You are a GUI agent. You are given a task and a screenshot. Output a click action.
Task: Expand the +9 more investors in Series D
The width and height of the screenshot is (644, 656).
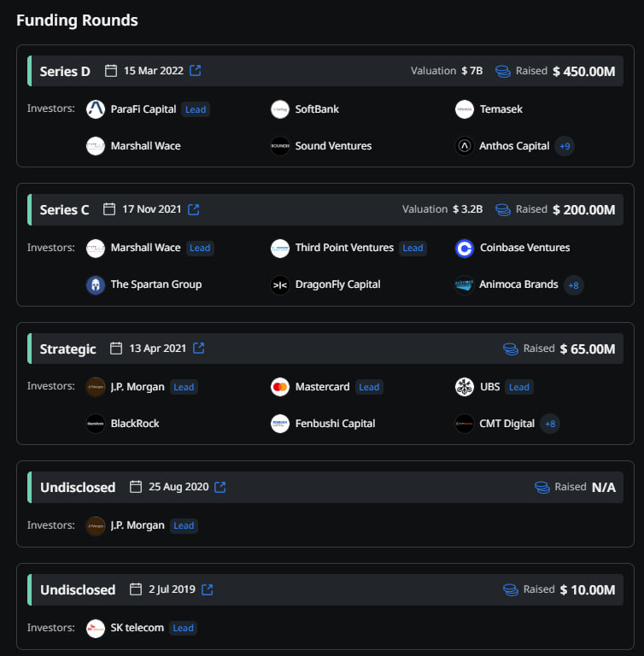coord(565,146)
